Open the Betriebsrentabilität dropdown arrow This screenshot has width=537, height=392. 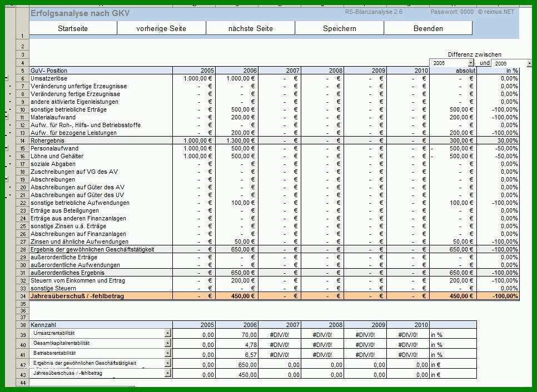167,353
